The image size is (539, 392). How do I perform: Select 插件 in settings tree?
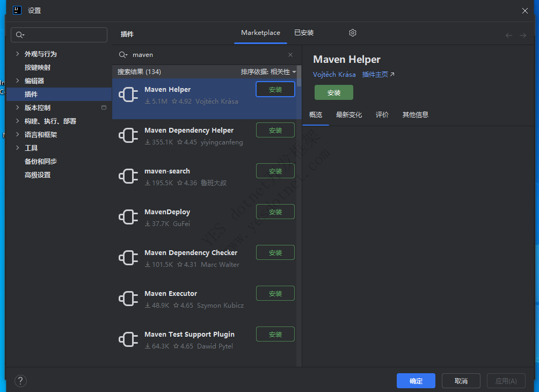pyautogui.click(x=59, y=94)
